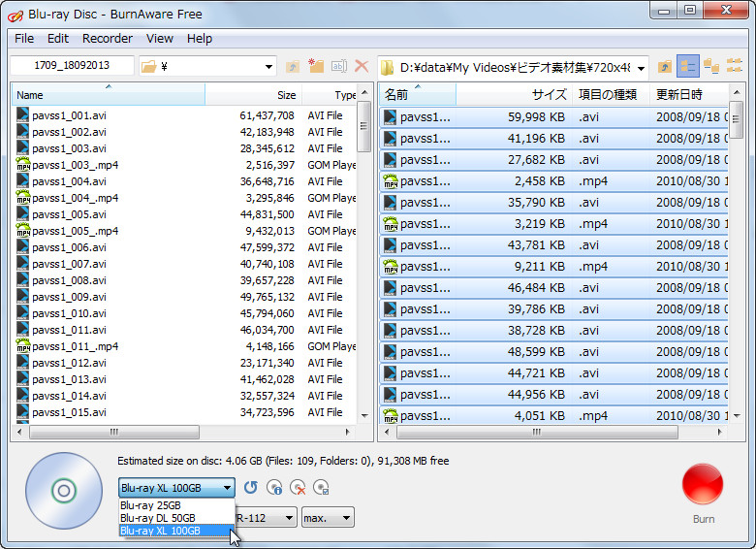This screenshot has height=549, width=756.
Task: Choose Blu-ray 25GB from the list
Action: pos(176,505)
